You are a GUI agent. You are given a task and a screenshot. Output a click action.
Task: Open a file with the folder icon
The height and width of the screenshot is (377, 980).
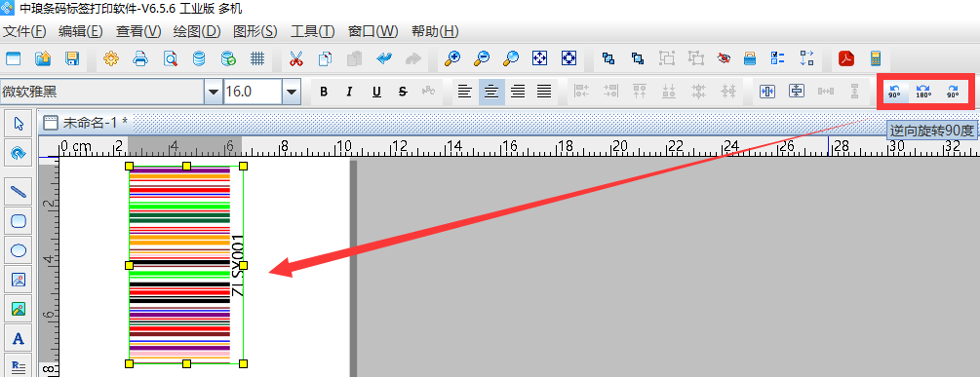(x=43, y=59)
